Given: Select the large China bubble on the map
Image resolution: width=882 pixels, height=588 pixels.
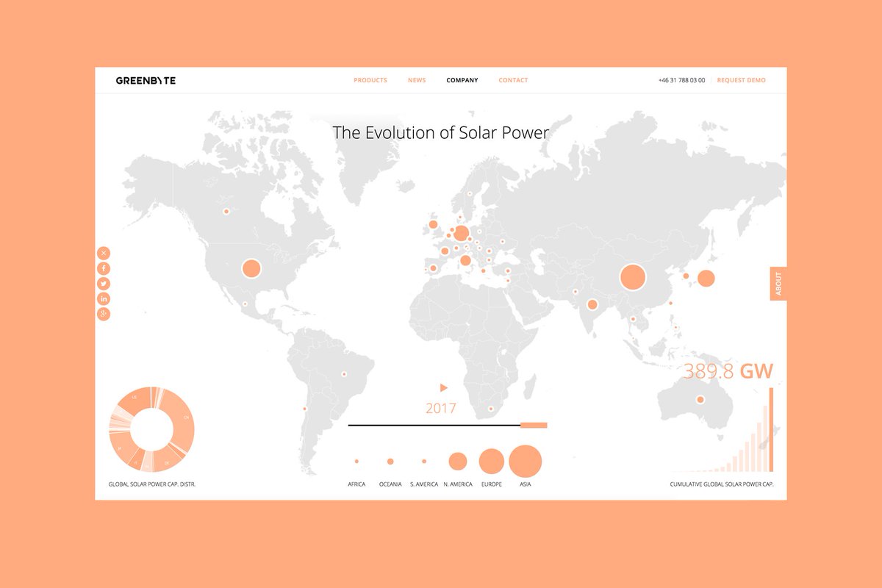Looking at the screenshot, I should 632,277.
